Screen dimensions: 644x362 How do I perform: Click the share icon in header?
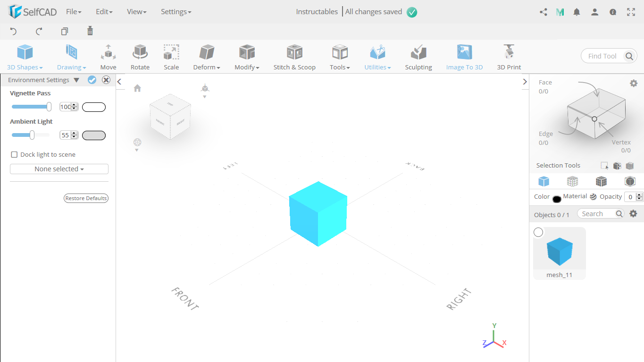543,12
